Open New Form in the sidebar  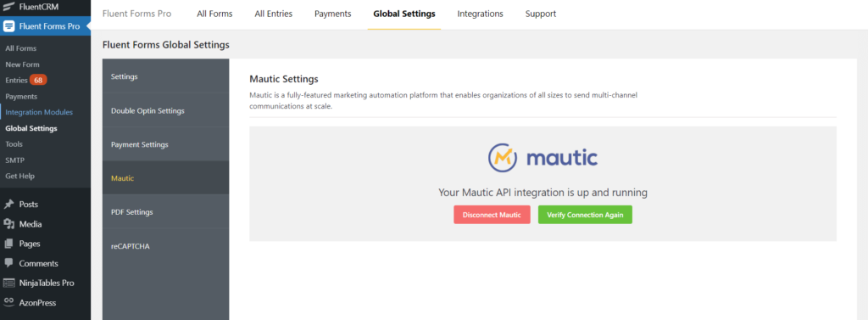[x=22, y=65]
